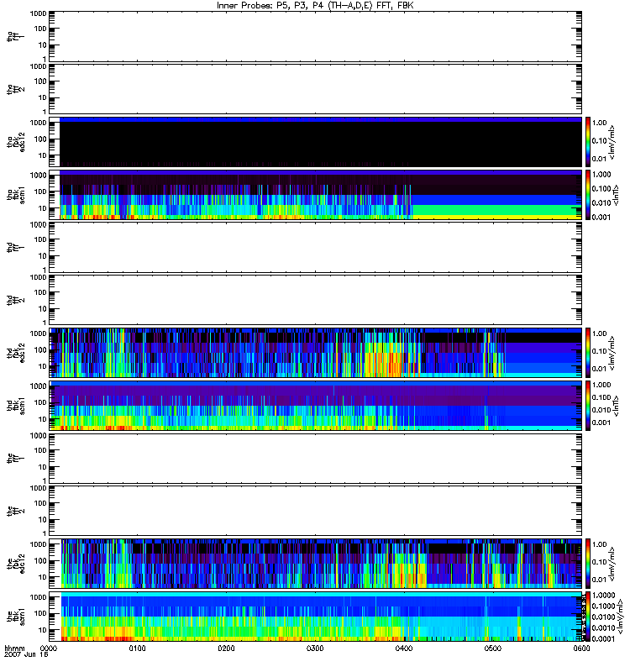Click the '1.0000' value on the scm1 colorbar
630x672 pixels.
coord(603,596)
